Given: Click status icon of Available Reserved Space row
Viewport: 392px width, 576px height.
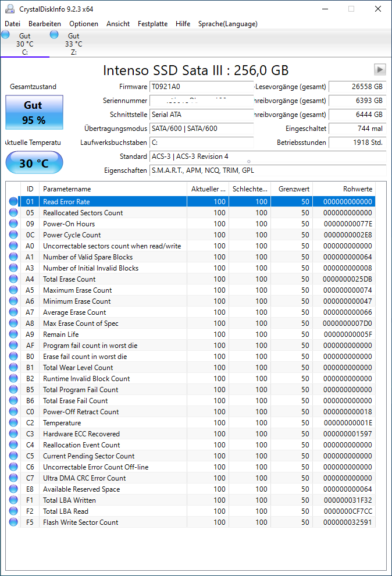Looking at the screenshot, I should click(x=13, y=489).
